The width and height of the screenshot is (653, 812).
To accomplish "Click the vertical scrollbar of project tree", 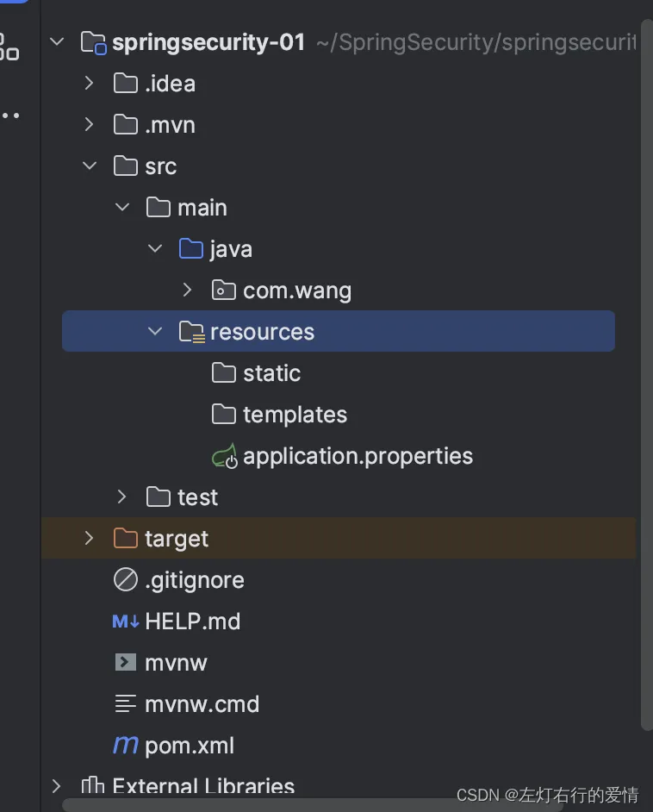I will pos(646,374).
